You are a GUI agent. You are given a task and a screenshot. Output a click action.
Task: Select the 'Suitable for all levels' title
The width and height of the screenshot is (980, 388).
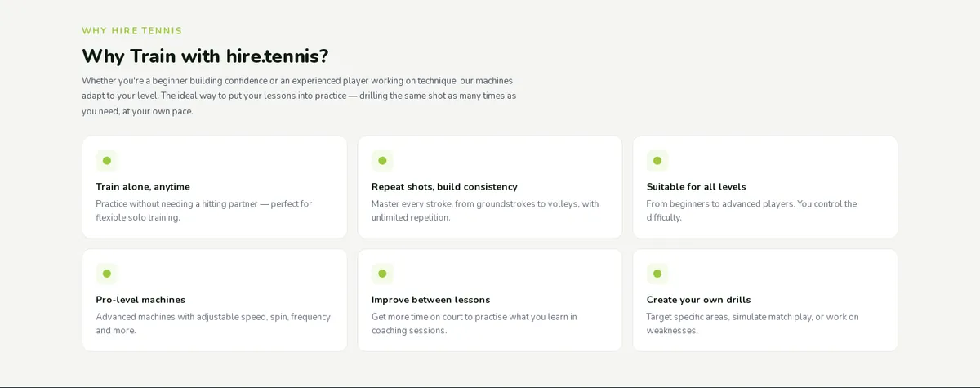click(x=696, y=187)
